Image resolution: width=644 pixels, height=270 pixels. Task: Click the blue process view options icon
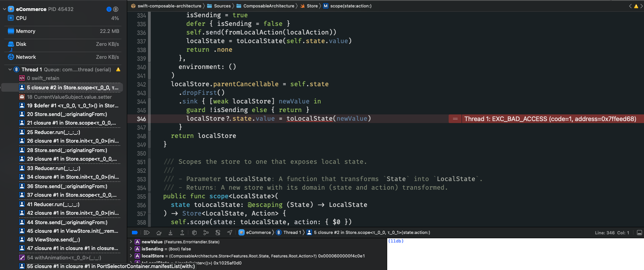[x=109, y=9]
